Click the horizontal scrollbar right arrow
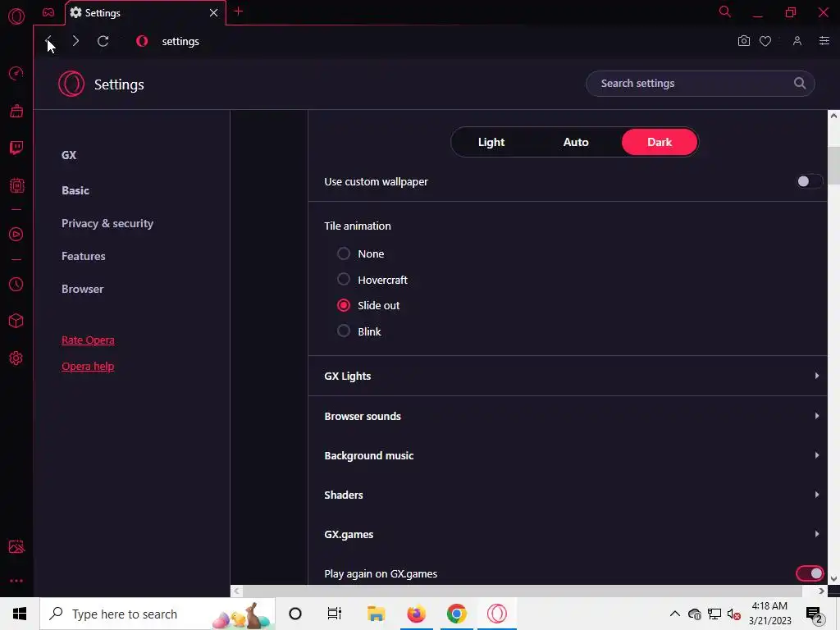The width and height of the screenshot is (840, 630). [821, 591]
